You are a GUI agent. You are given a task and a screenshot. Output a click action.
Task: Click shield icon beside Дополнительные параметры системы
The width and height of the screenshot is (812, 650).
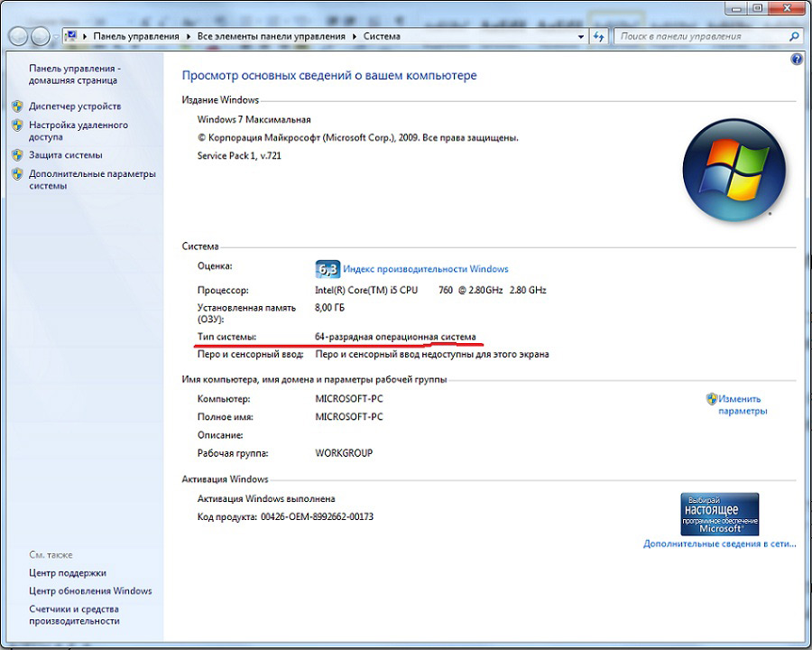tap(18, 173)
